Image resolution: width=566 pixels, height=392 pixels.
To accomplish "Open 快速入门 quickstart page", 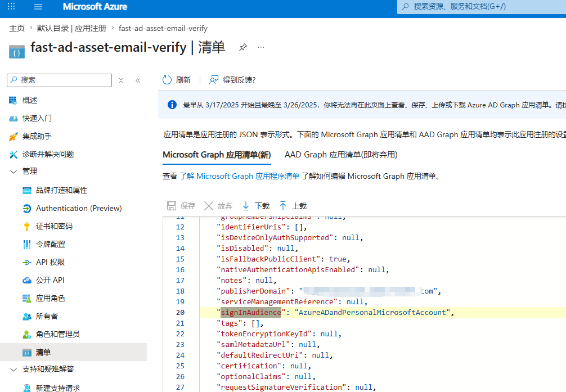I will click(x=37, y=118).
